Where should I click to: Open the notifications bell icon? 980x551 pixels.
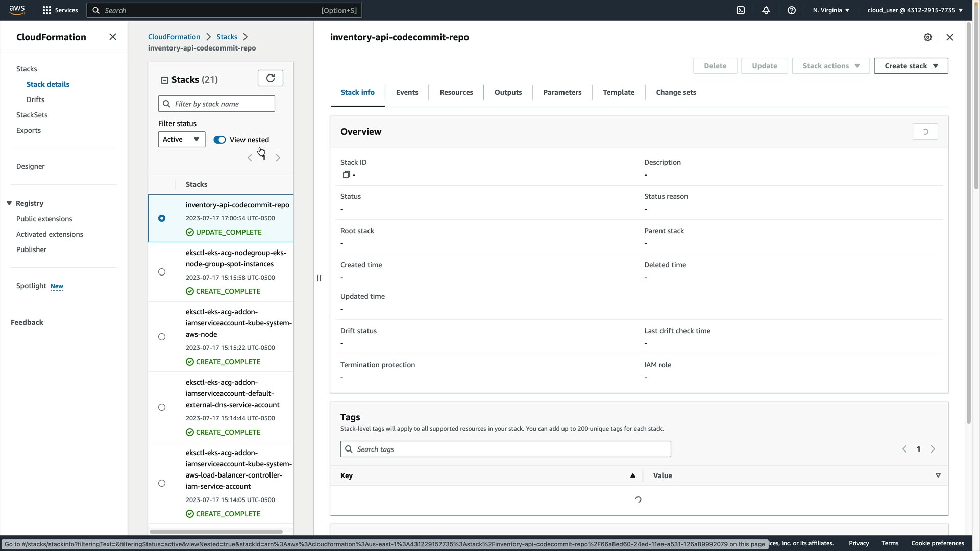coord(766,10)
